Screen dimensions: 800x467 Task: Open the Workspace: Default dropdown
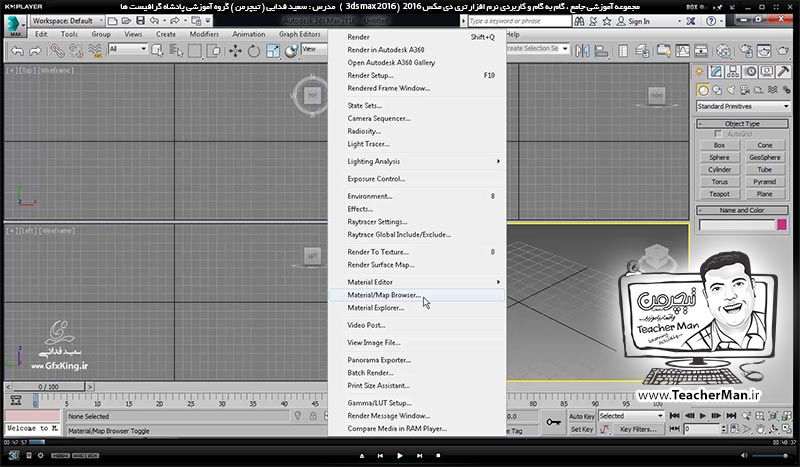[x=67, y=21]
